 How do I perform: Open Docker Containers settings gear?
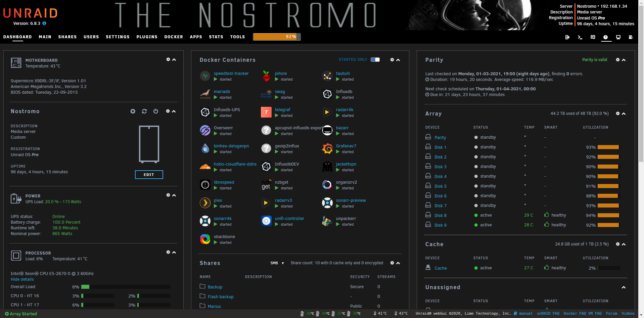point(392,60)
